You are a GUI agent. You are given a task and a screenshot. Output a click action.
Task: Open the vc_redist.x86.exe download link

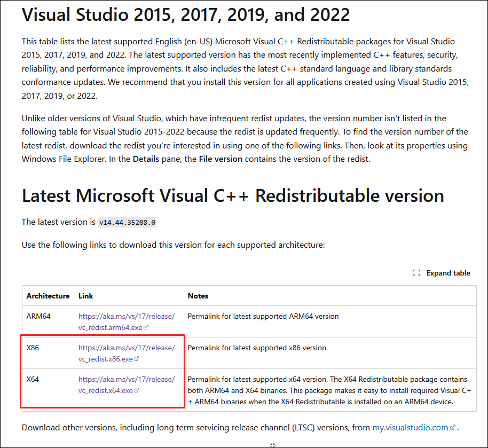click(127, 353)
